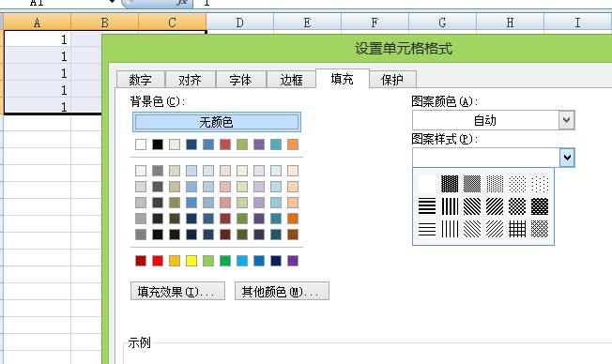The width and height of the screenshot is (612, 364).
Task: Select column D header in the spreadsheet
Action: tap(239, 23)
